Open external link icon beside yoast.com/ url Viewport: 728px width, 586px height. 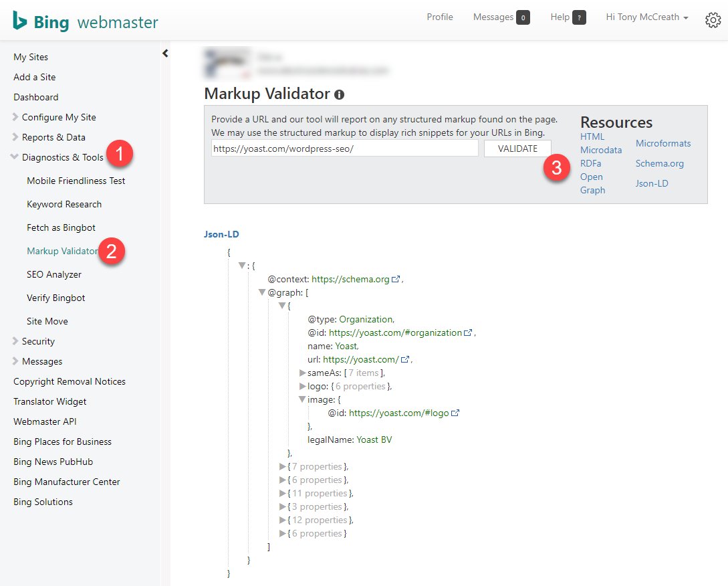tap(405, 360)
